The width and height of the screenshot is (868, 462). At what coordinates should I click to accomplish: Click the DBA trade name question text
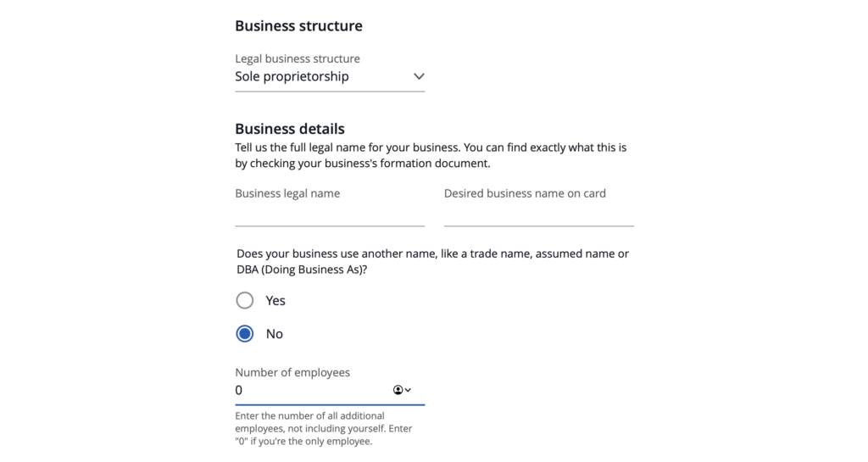432,261
